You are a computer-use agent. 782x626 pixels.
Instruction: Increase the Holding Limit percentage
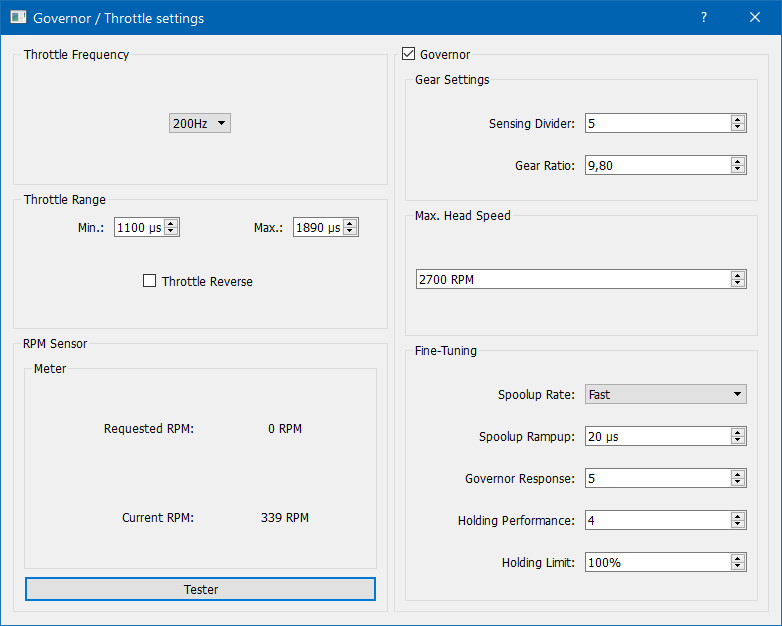coord(738,558)
